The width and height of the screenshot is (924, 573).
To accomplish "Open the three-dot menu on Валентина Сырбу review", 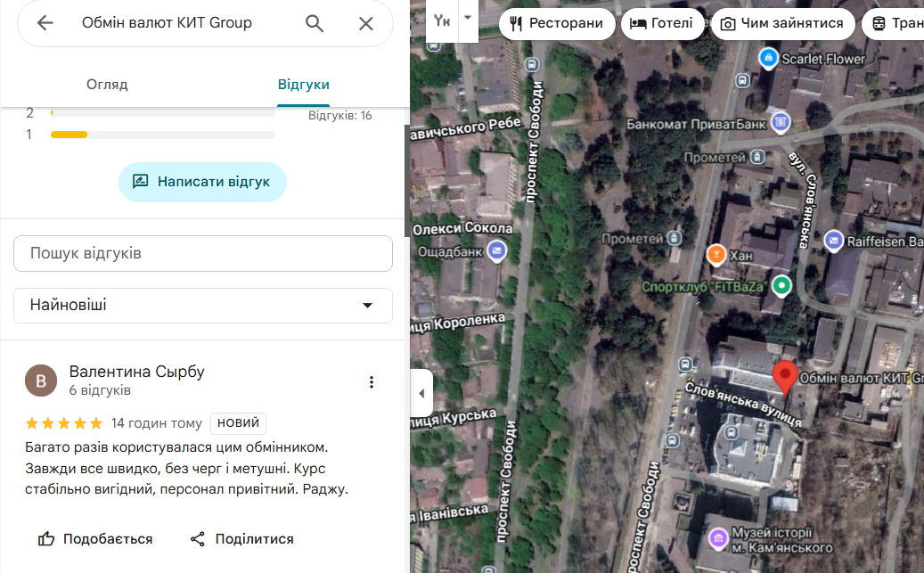I will [372, 382].
